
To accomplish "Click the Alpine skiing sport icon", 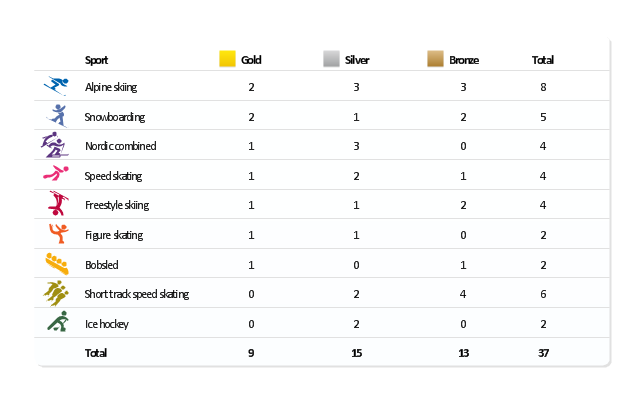I will [56, 86].
